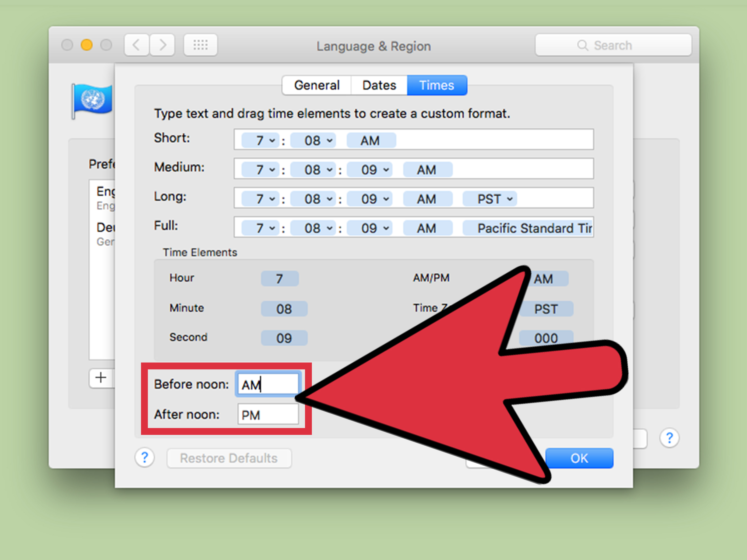This screenshot has height=560, width=747.
Task: Click the Search field in title bar
Action: (613, 45)
